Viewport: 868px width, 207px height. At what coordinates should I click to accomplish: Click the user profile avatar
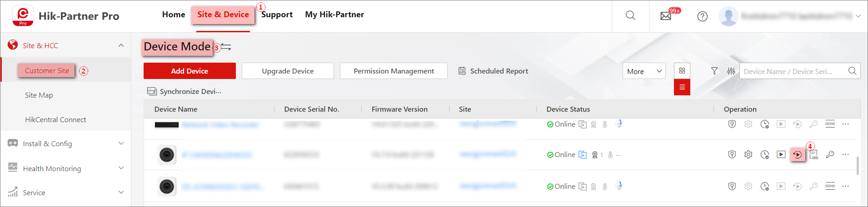(x=728, y=16)
